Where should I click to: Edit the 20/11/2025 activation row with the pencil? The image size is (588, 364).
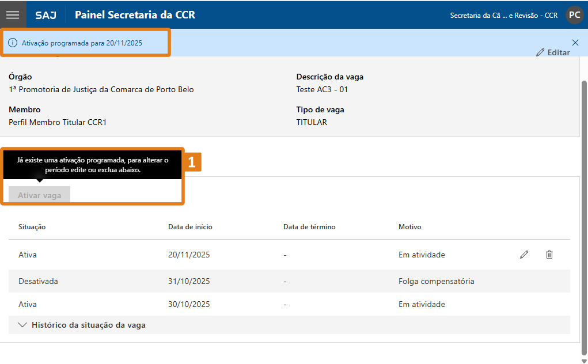(x=523, y=255)
